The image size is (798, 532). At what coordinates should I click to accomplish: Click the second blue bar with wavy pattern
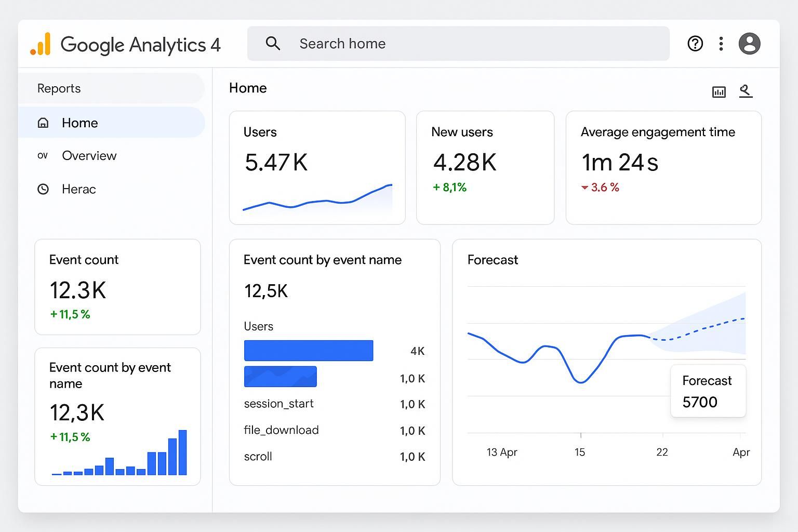coord(281,377)
